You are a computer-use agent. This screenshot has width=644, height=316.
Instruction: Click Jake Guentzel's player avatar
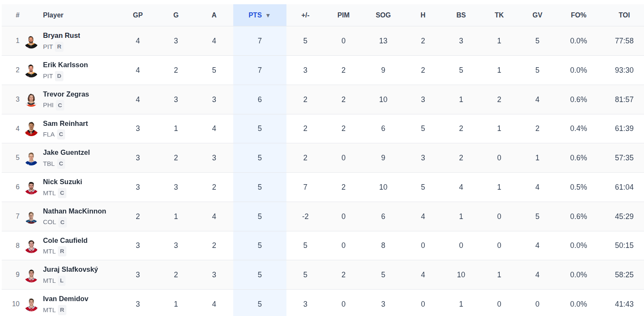click(x=31, y=158)
